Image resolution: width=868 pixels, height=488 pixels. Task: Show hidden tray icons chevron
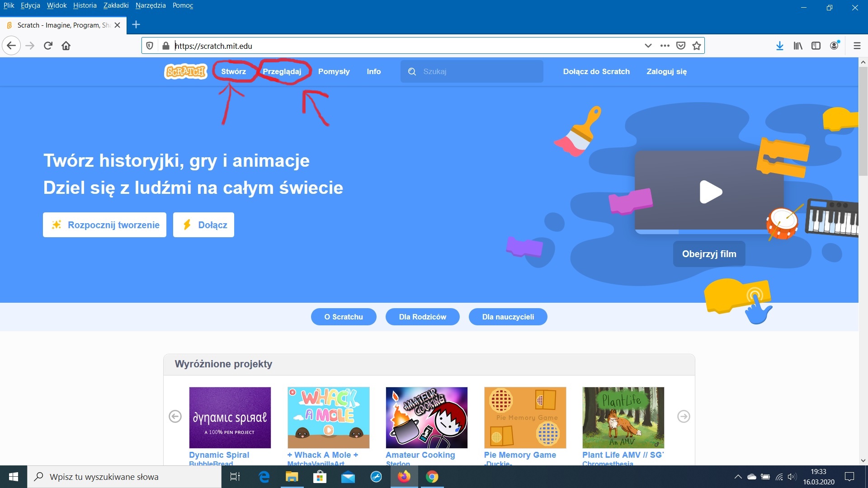point(738,477)
